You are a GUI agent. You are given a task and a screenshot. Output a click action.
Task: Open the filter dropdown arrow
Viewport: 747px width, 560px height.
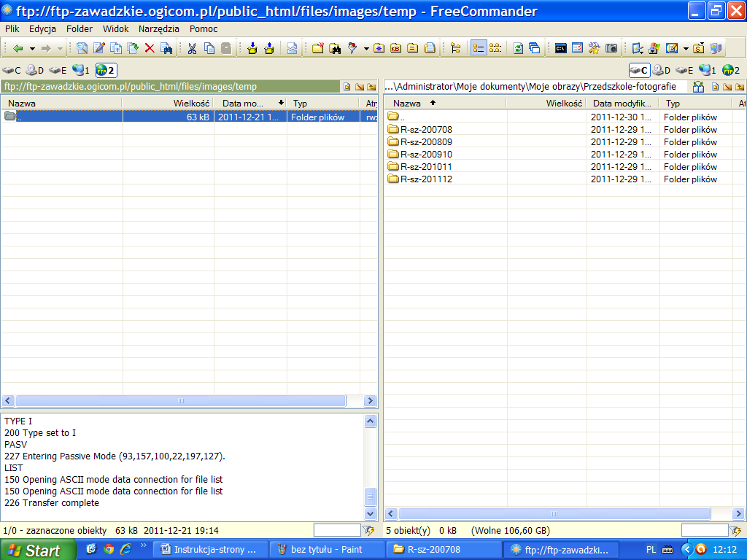(x=366, y=49)
